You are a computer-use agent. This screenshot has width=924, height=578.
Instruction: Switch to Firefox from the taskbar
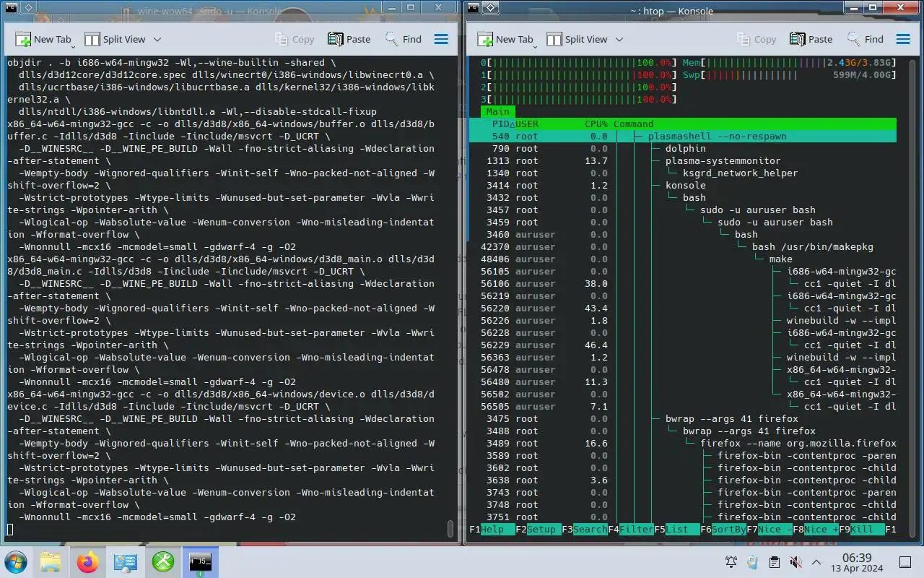pyautogui.click(x=88, y=561)
